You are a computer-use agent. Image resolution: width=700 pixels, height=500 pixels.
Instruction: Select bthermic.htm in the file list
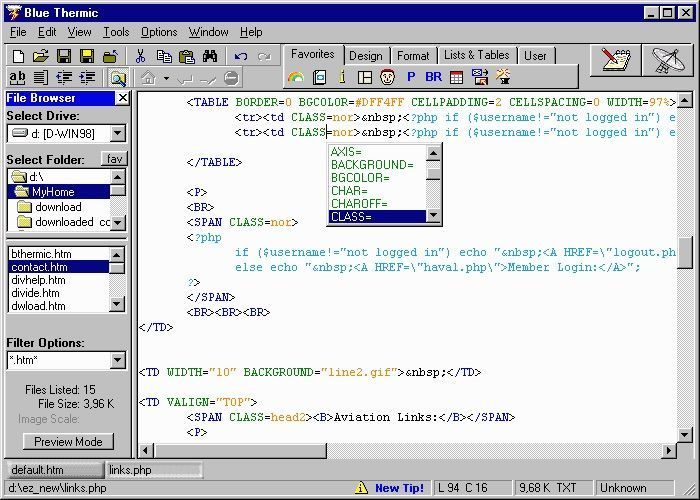pyautogui.click(x=58, y=254)
